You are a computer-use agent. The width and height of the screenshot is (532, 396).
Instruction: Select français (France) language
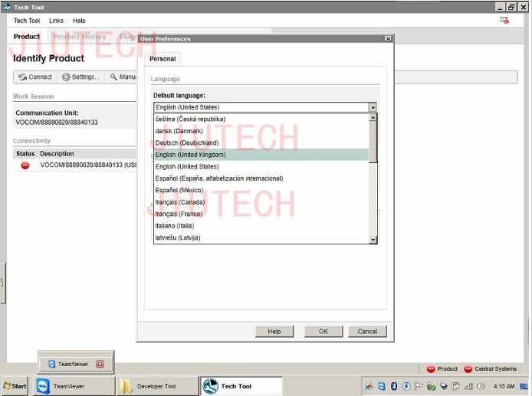point(261,214)
